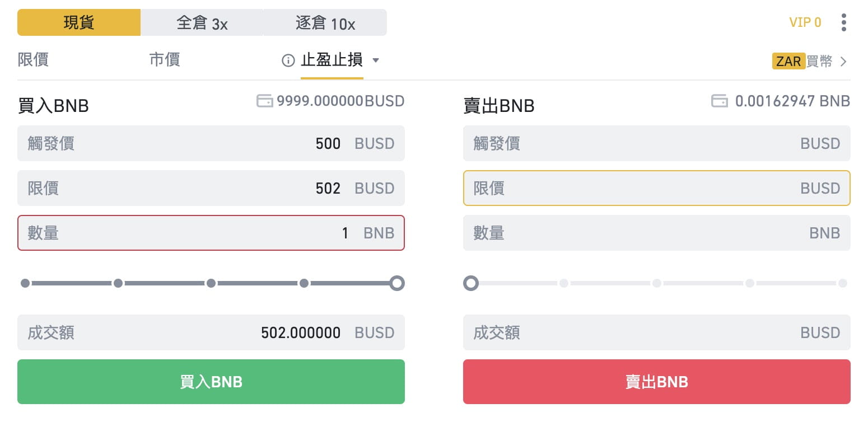Select the 限價 limit order type
Viewport: 868px width, 422px height.
point(33,59)
